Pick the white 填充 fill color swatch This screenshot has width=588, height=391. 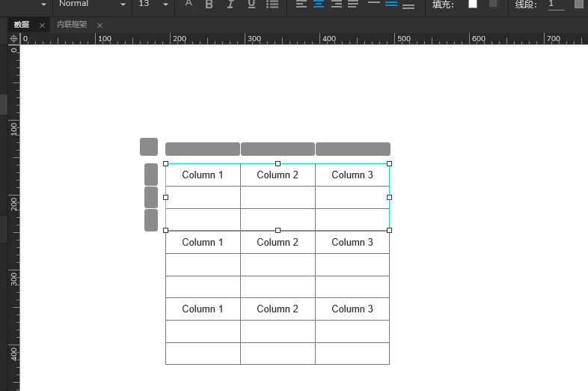[x=473, y=4]
